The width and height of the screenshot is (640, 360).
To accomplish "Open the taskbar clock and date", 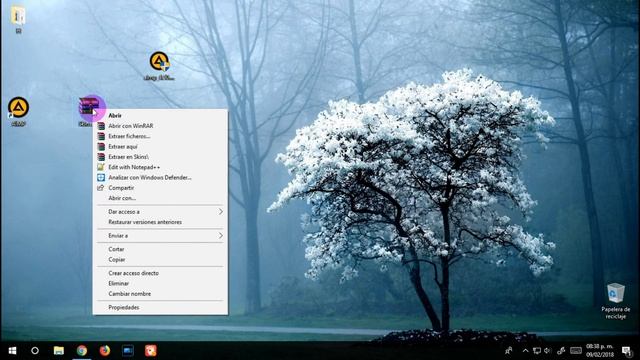I will coord(600,351).
